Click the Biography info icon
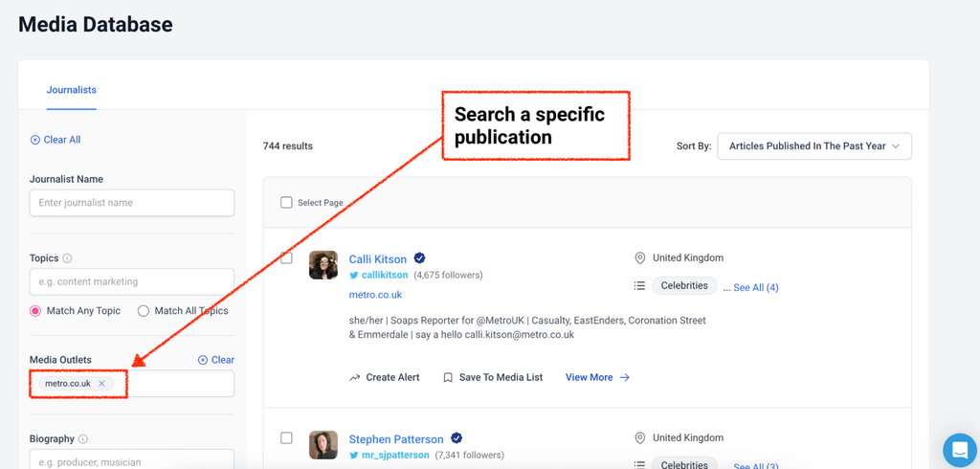This screenshot has height=469, width=980. tap(83, 439)
